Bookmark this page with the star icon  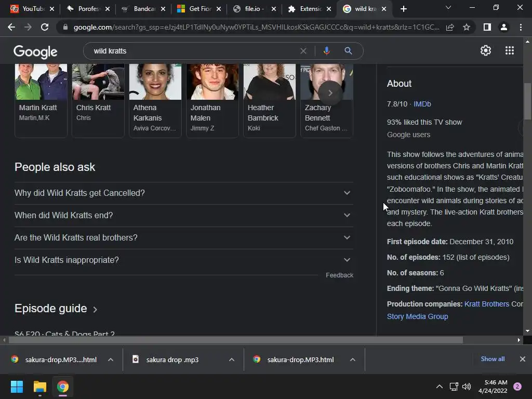pyautogui.click(x=467, y=27)
